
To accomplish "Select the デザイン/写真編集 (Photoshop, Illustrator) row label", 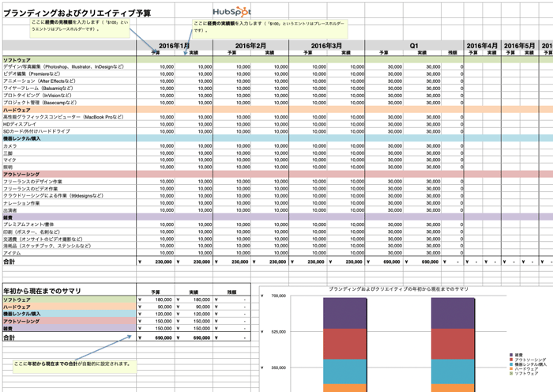I will click(x=64, y=66).
